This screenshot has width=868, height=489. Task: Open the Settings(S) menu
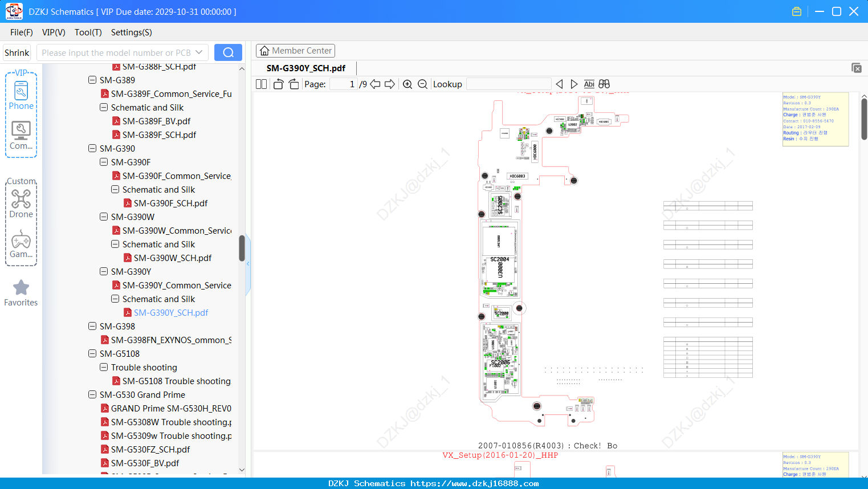[x=131, y=32]
